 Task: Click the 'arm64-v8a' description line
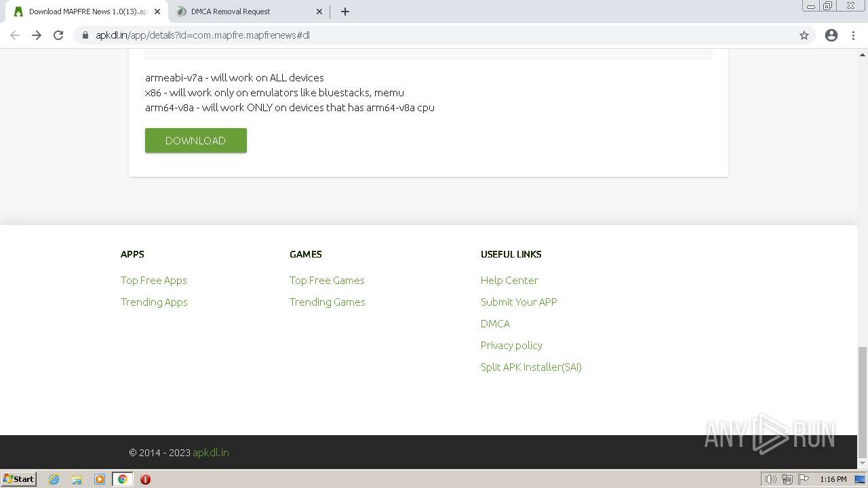290,107
